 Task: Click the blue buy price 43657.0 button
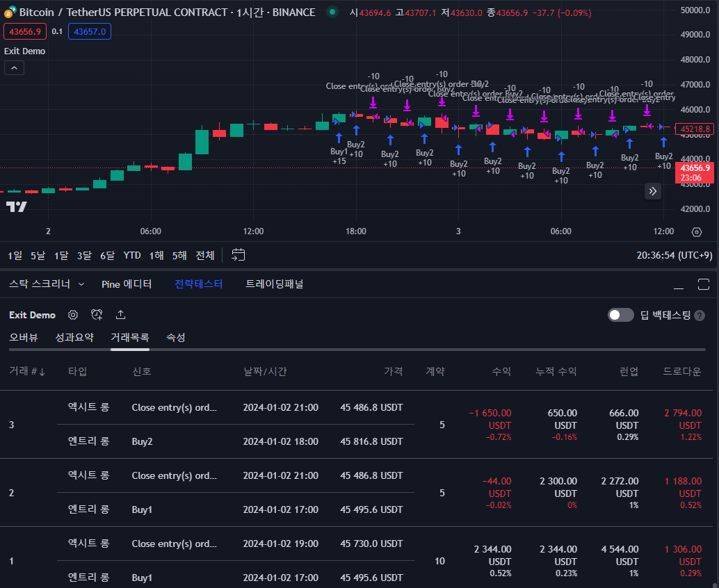point(90,31)
